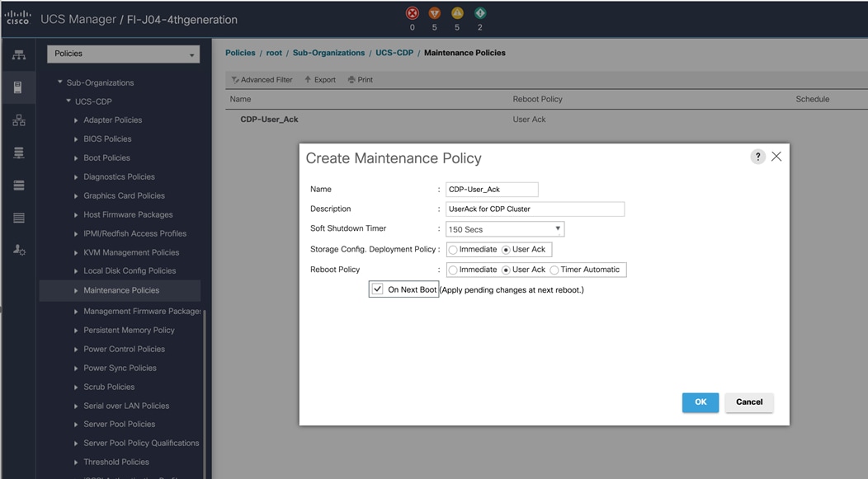Screen dimensions: 868x479
Task: Select Server Pool Policies in the tree
Action: coord(119,425)
